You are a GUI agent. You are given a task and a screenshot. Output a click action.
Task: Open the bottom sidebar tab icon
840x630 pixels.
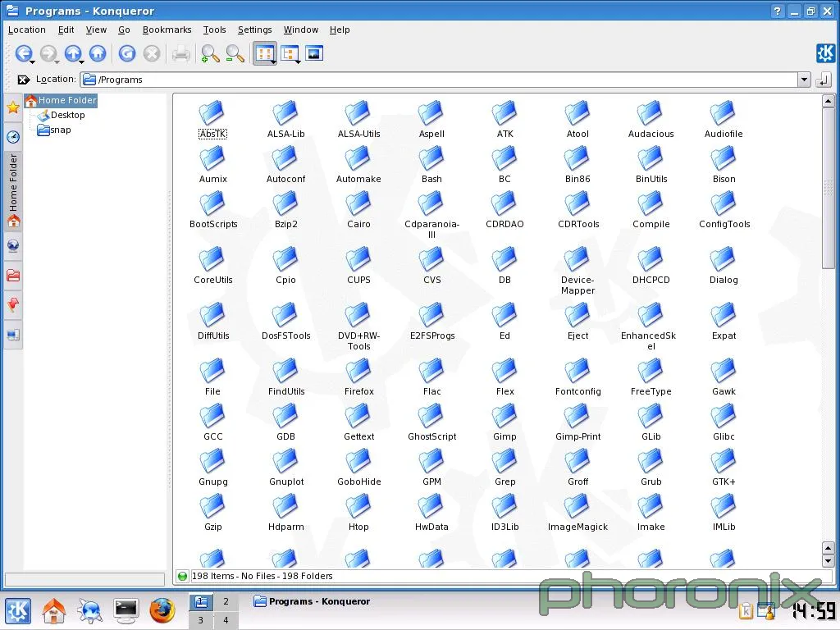[x=13, y=336]
